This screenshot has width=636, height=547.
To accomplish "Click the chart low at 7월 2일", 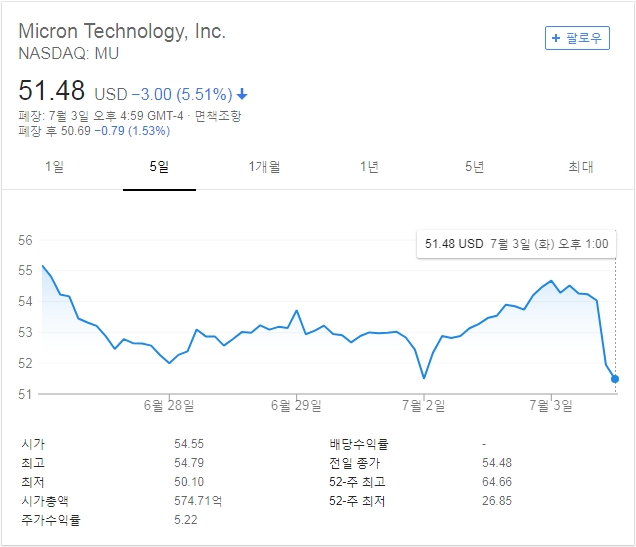I will pos(424,377).
